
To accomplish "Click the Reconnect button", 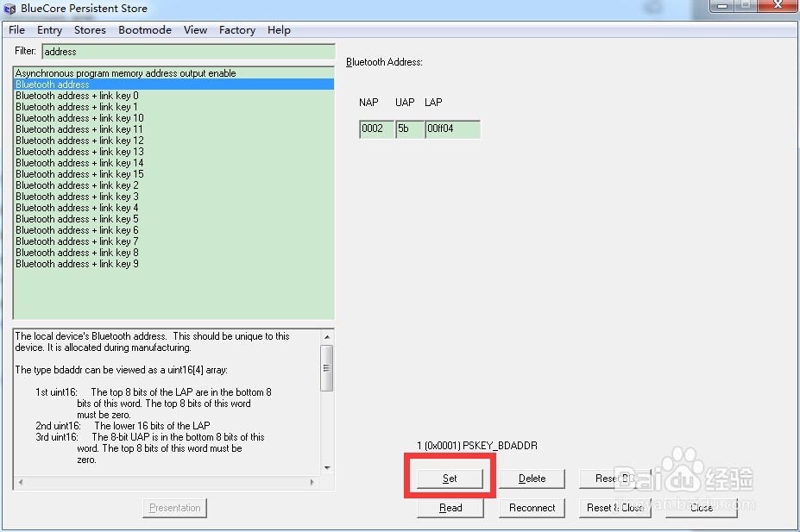I will point(532,508).
